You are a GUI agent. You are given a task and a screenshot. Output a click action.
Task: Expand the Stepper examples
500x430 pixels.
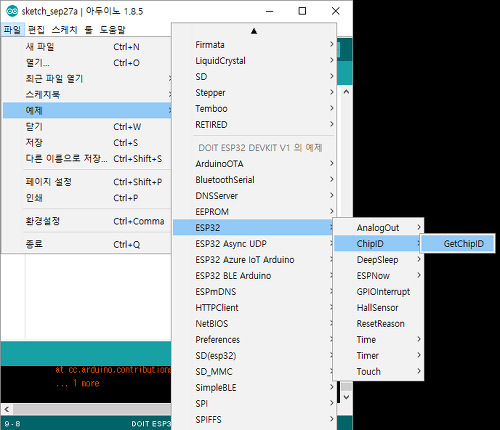pyautogui.click(x=254, y=93)
